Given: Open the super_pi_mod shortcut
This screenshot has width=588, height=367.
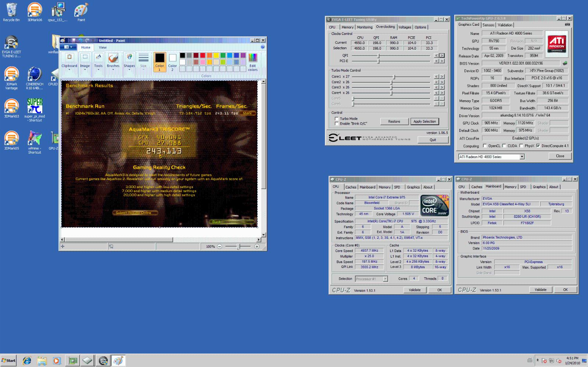Looking at the screenshot, I should click(35, 110).
